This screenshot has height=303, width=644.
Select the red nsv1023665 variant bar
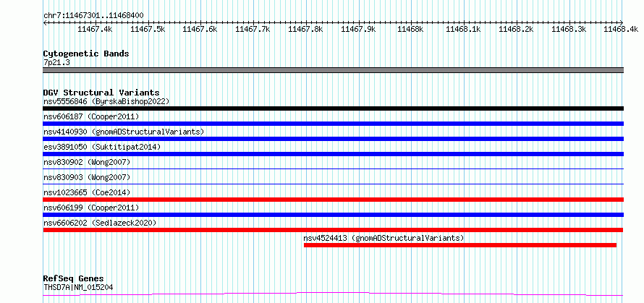coord(334,200)
